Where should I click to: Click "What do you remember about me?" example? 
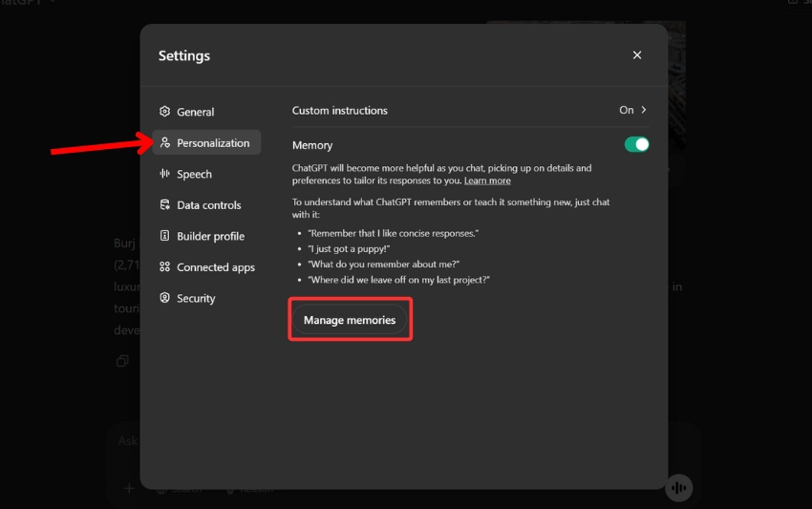(384, 265)
